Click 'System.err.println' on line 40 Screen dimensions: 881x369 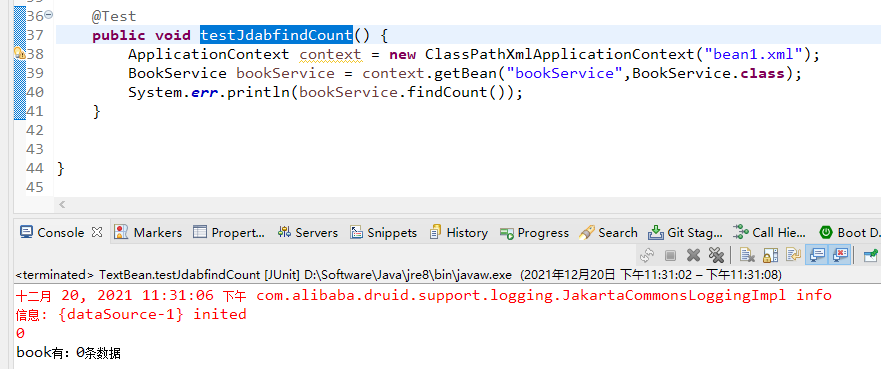click(x=208, y=93)
